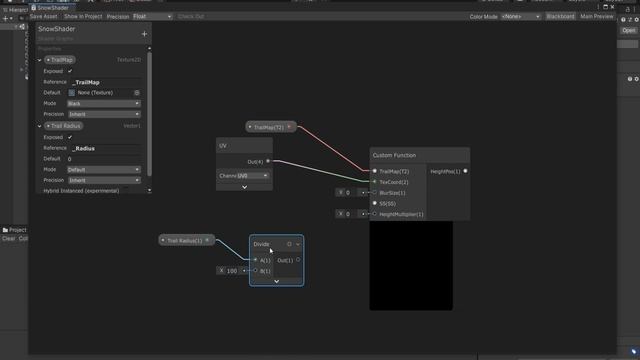The height and width of the screenshot is (360, 640).
Task: Select the UV node title bar
Action: pos(244,146)
